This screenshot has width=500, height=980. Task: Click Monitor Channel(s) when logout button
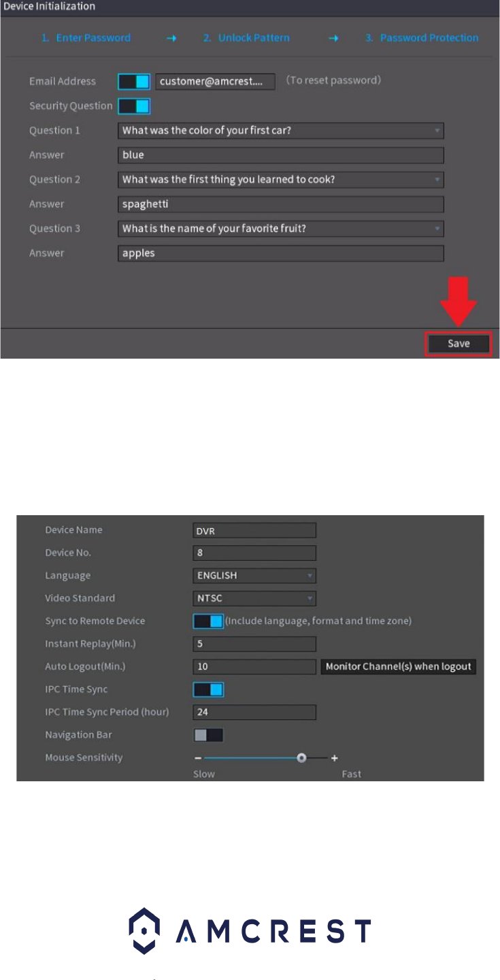click(398, 666)
